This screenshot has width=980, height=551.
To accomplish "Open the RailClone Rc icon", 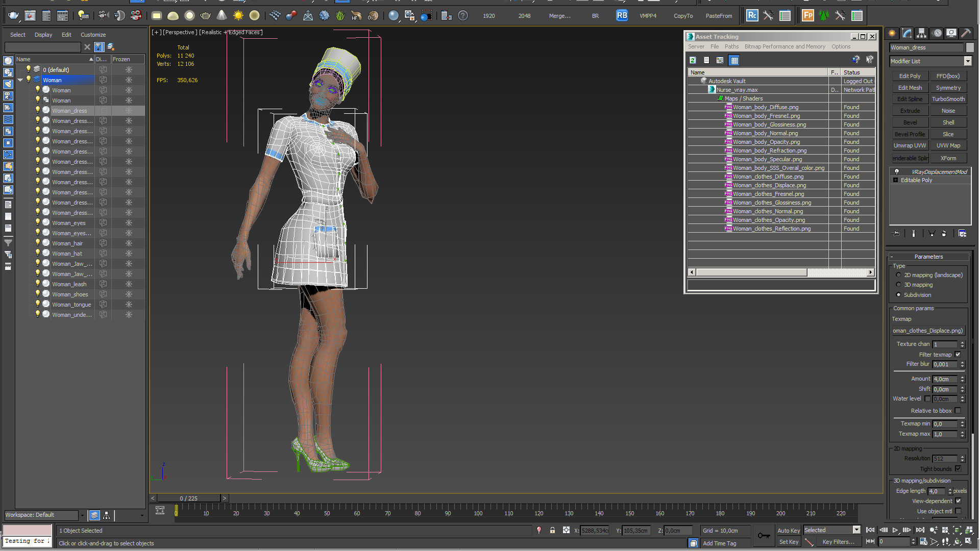I will point(752,16).
